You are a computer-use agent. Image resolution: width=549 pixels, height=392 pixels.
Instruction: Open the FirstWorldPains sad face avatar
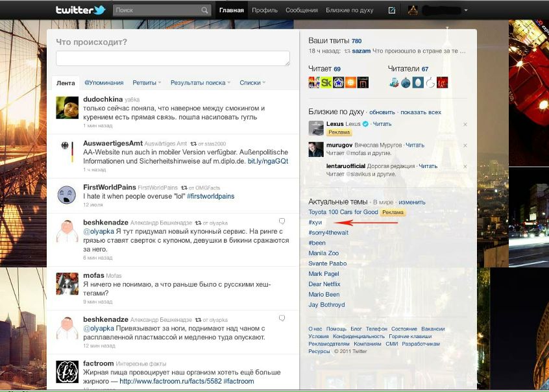click(x=67, y=194)
